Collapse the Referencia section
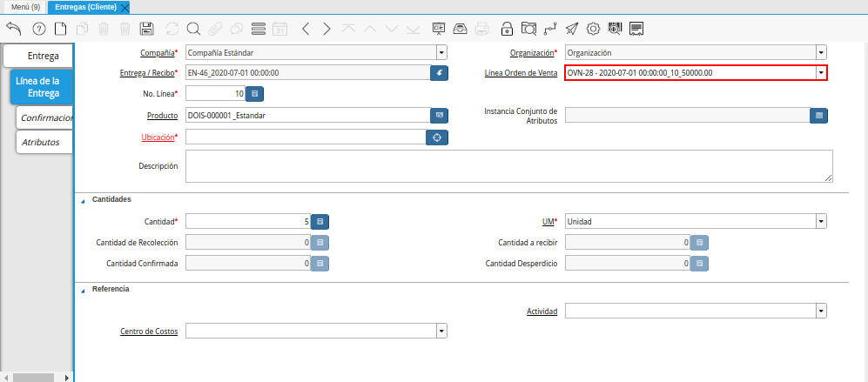868x382 pixels. pos(83,292)
